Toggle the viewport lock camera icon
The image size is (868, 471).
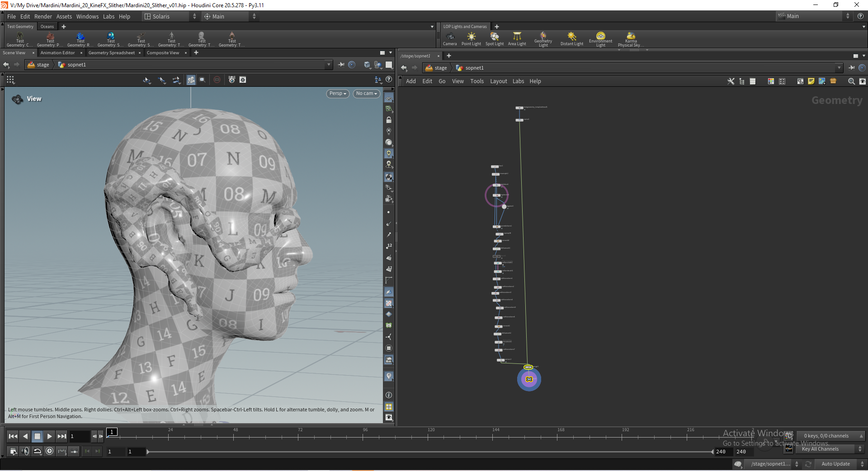(x=389, y=120)
